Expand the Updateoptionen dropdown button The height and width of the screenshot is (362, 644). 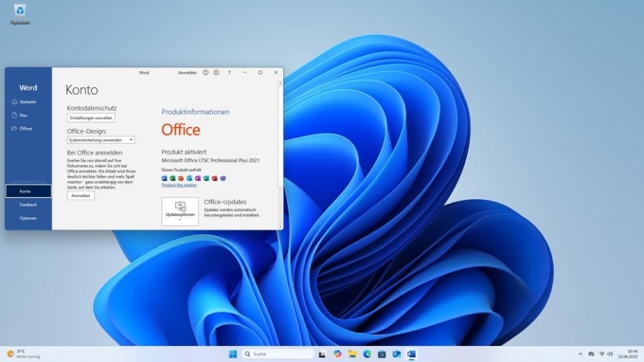pos(180,211)
